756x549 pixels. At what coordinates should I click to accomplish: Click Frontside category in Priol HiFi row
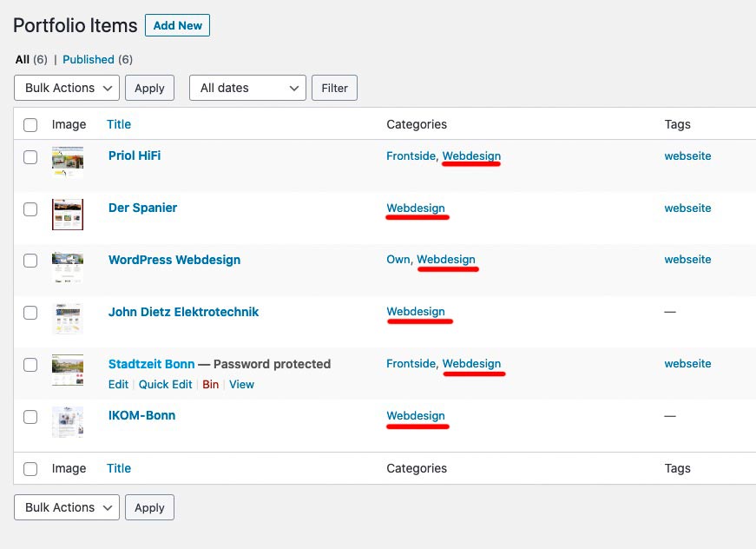point(411,155)
